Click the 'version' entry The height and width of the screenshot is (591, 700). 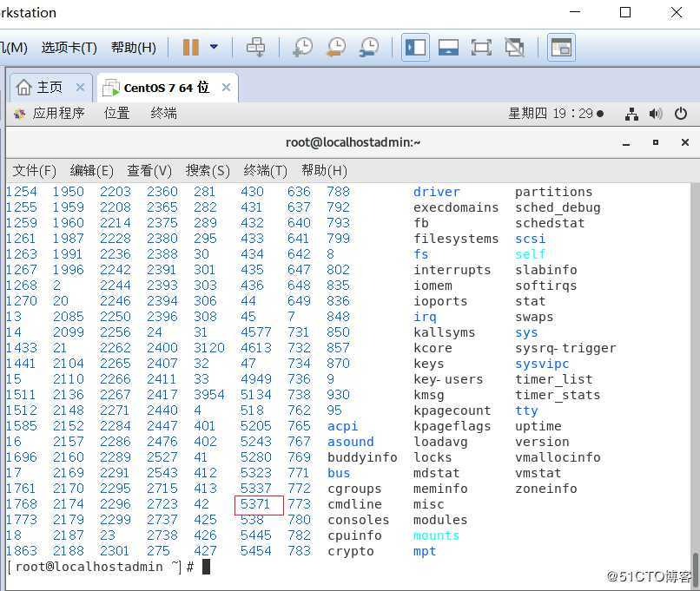point(542,442)
